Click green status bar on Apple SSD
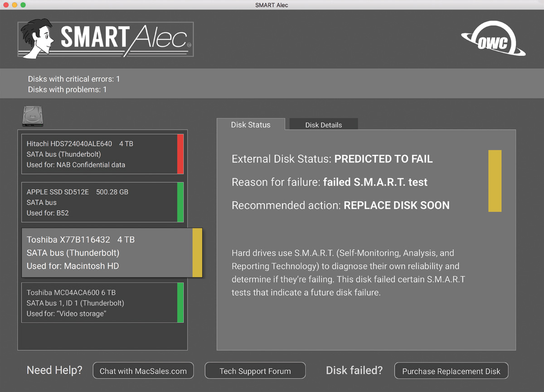544x392 pixels. pos(180,202)
